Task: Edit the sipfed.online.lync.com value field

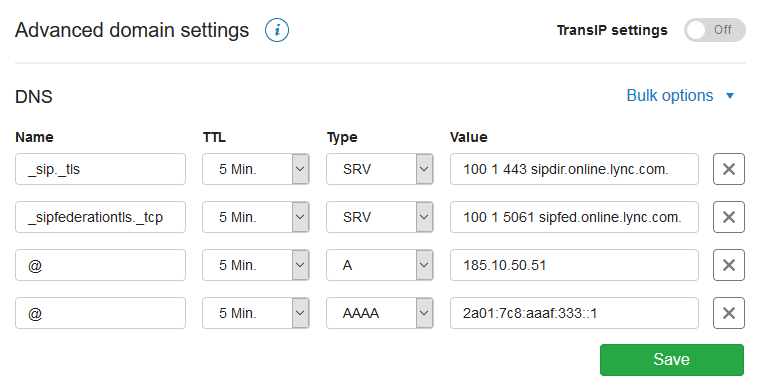Action: click(x=574, y=217)
